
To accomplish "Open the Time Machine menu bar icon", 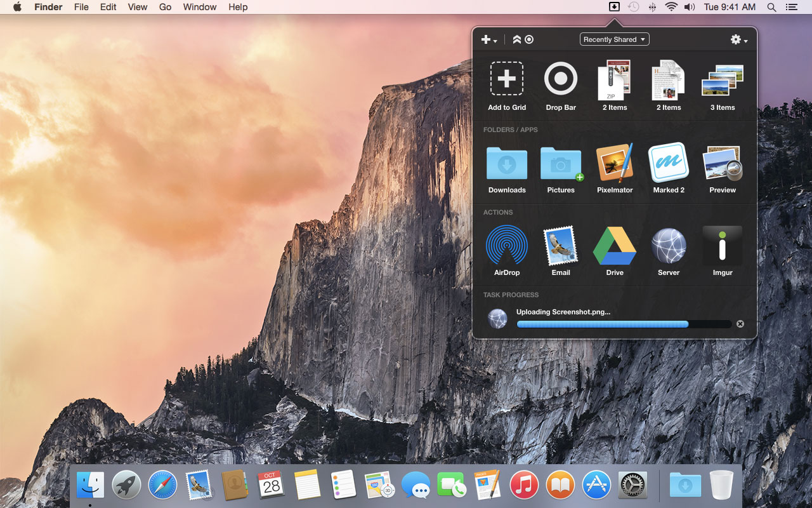I will tap(633, 7).
